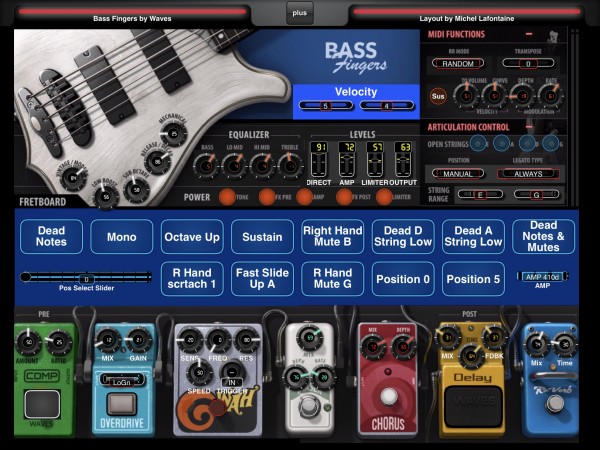Toggle the Sus button in MIDI Functions
The height and width of the screenshot is (450, 600).
(x=438, y=96)
